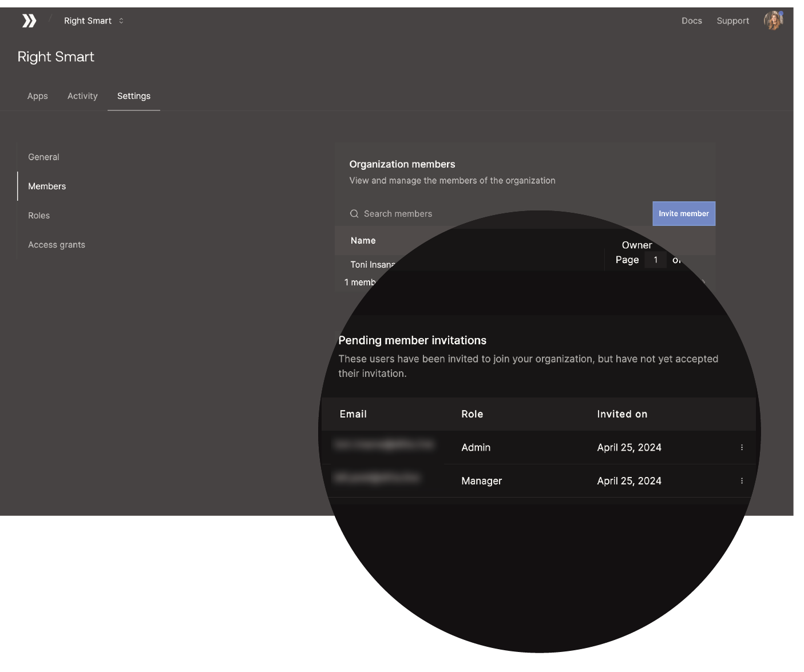Click the Pending member invitations heading
Image resolution: width=804 pixels, height=672 pixels.
[x=413, y=340]
